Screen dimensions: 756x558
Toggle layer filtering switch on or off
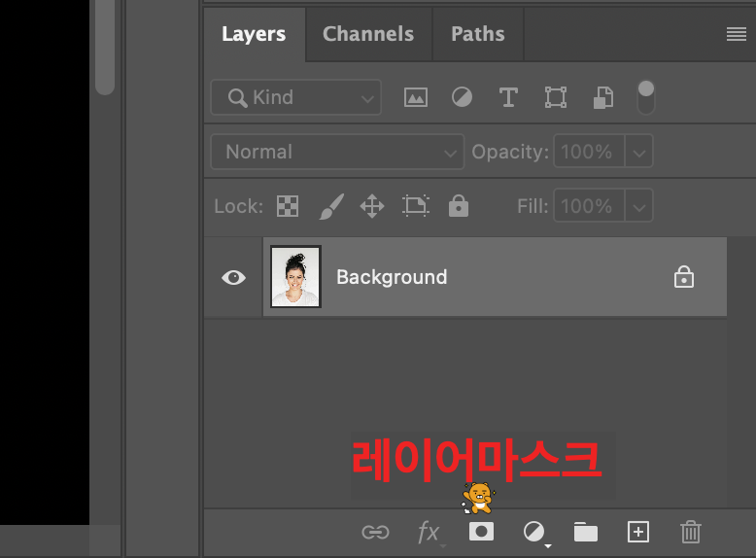coord(645,97)
